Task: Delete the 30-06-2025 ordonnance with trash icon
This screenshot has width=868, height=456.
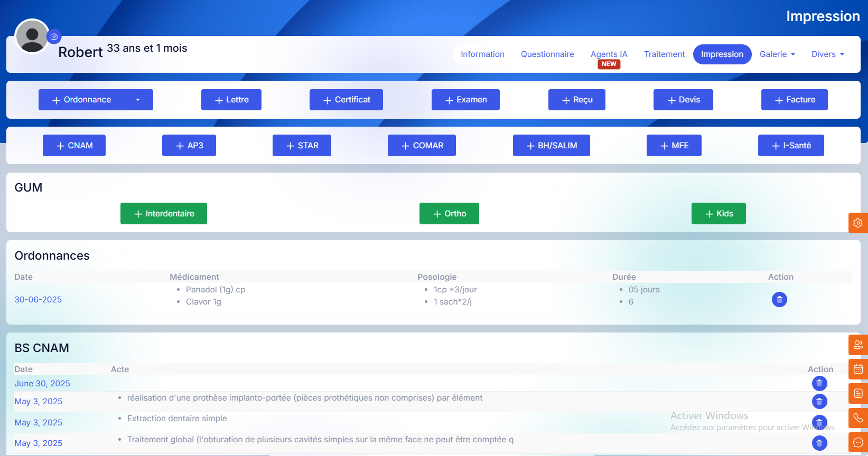Action: 779,300
